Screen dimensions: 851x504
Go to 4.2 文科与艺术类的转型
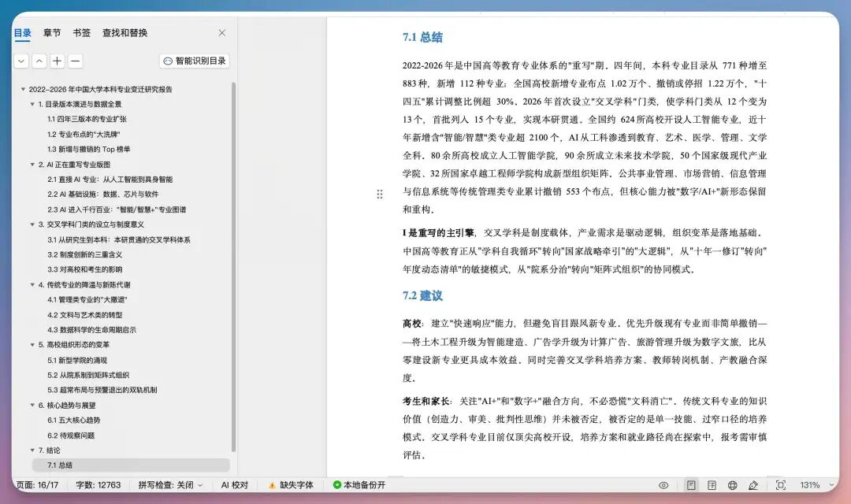point(84,315)
